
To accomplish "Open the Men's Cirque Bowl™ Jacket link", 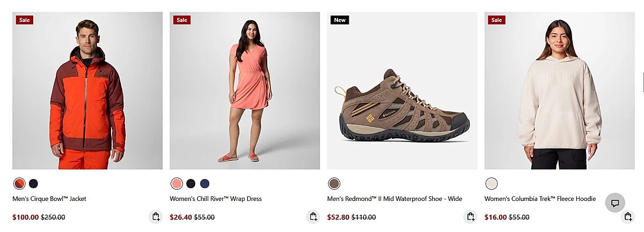I will [x=49, y=199].
